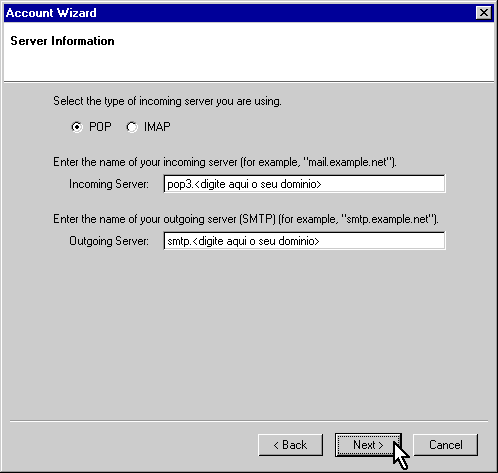Click the IMAP label text
498x473 pixels.
click(157, 127)
